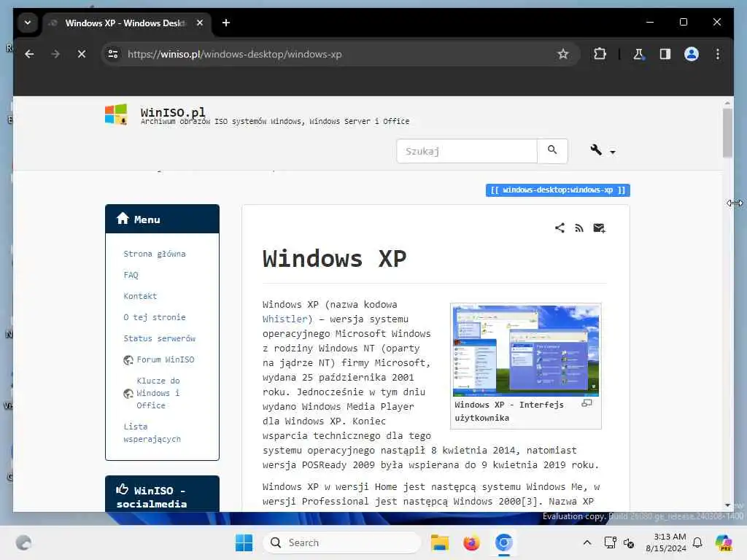Toggle the browser side panel

[665, 54]
